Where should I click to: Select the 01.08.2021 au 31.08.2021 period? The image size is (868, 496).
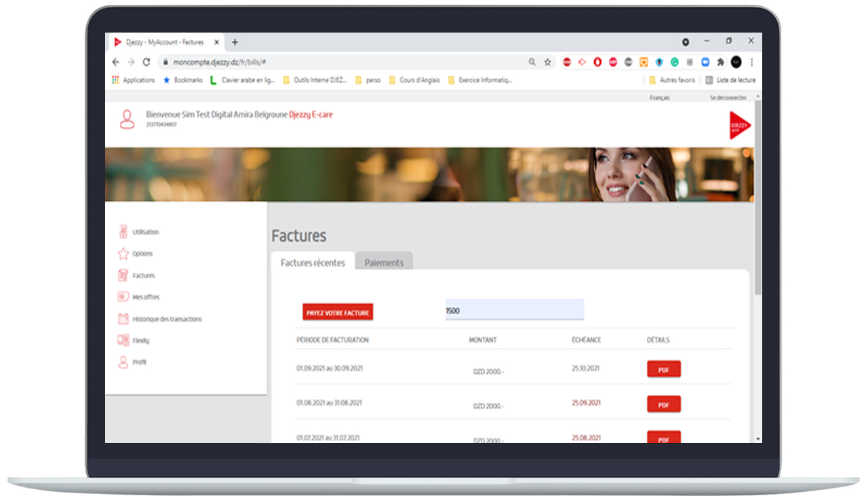tap(329, 402)
